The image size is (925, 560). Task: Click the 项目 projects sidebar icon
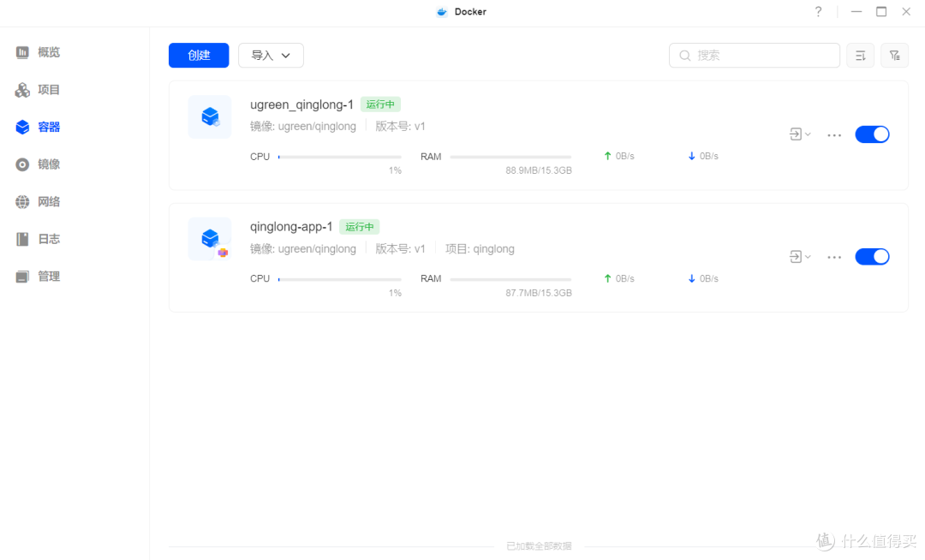[22, 90]
